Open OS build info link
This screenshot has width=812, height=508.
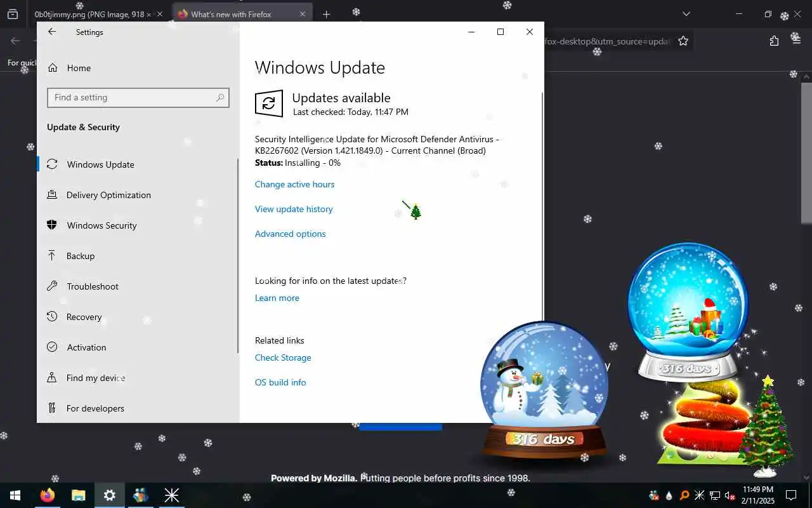coord(280,382)
